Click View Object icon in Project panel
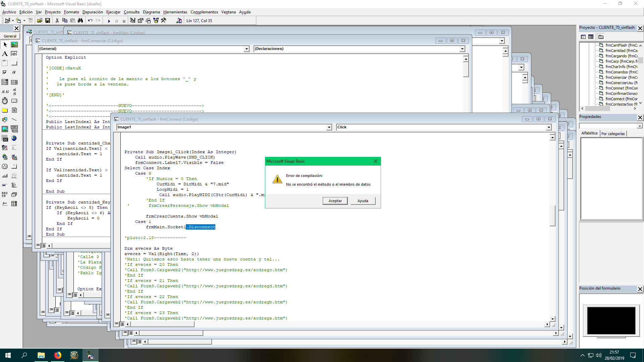The image size is (644, 362). [x=591, y=37]
